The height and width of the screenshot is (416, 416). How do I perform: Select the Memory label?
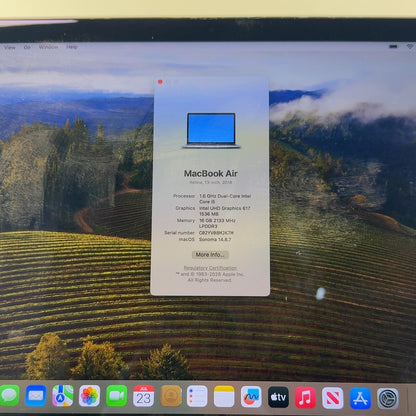(186, 220)
